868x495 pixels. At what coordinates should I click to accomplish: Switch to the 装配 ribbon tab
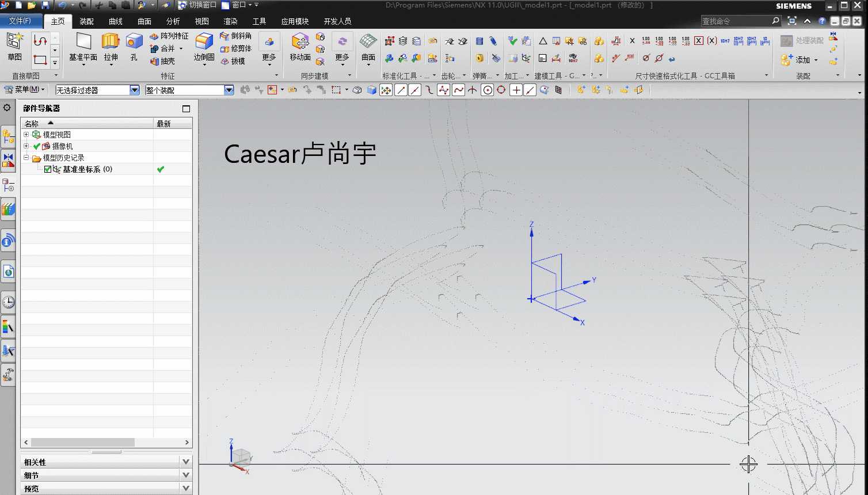(87, 21)
